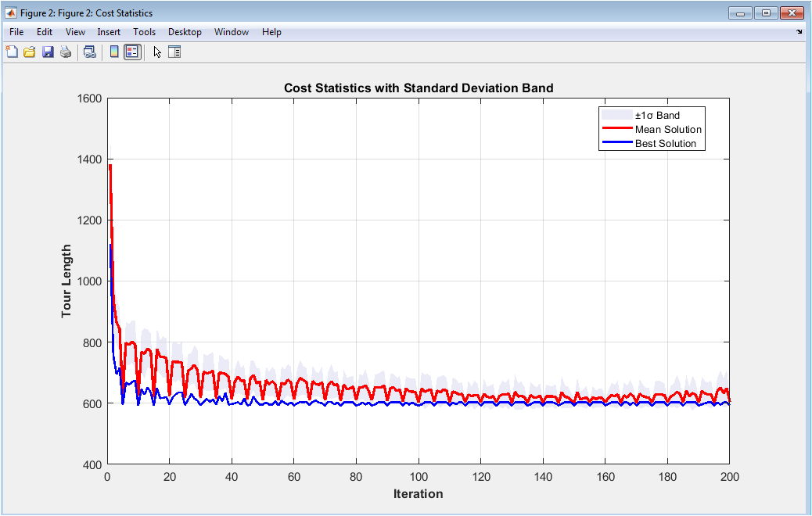
Task: Open the Help menu
Action: (271, 32)
